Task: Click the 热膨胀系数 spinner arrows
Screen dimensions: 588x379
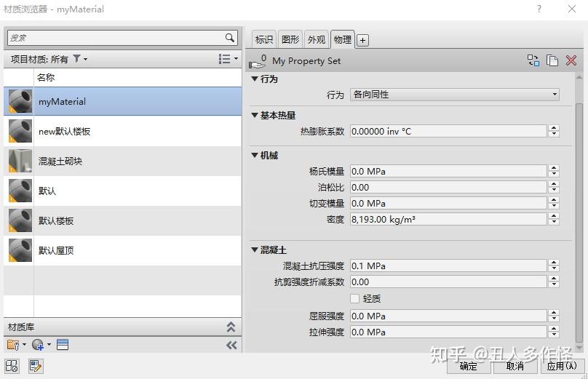Action: click(554, 131)
